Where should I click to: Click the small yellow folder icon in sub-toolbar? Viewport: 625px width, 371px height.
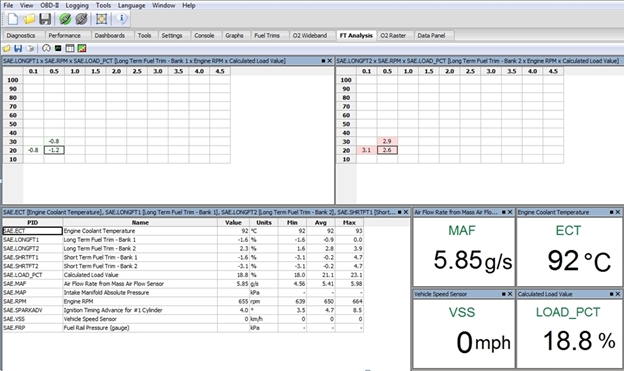[x=7, y=49]
